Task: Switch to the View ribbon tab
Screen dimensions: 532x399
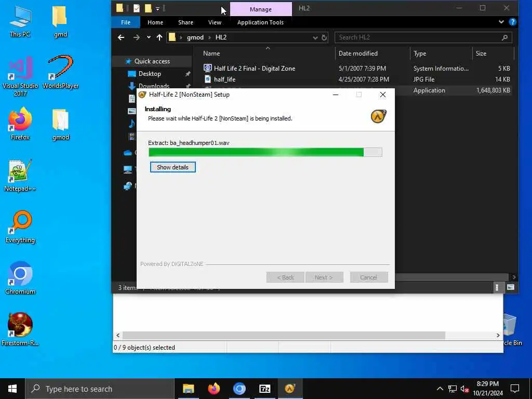Action: (x=215, y=22)
